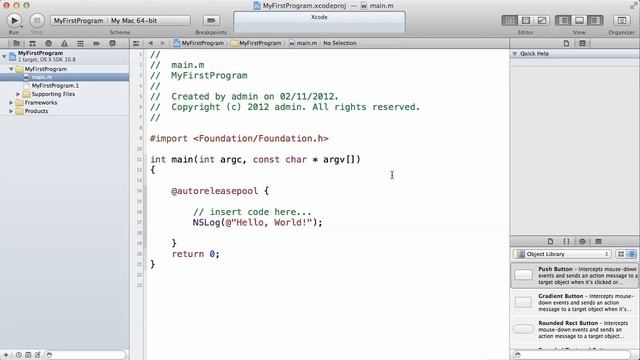
Task: Show the Breakpoint navigator
Action: [96, 43]
